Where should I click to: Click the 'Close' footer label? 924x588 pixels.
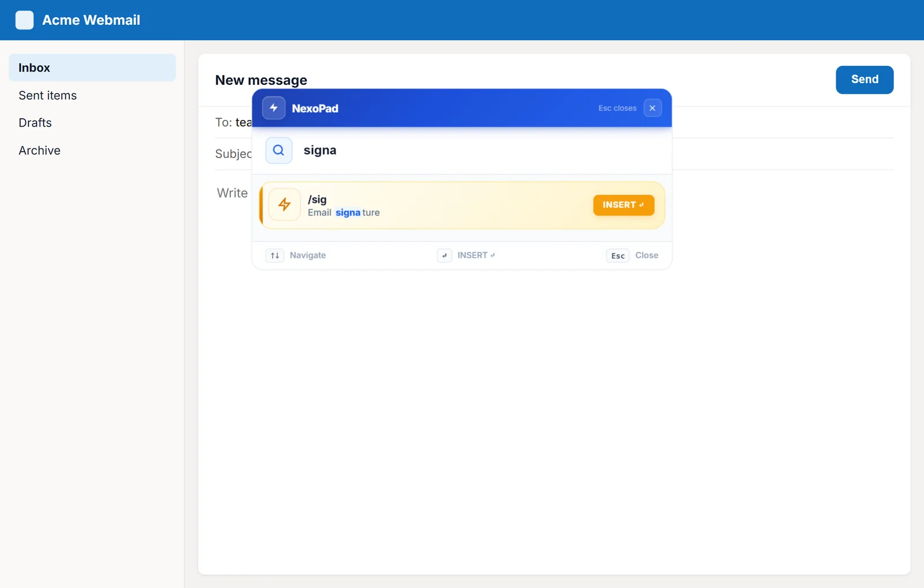[647, 255]
